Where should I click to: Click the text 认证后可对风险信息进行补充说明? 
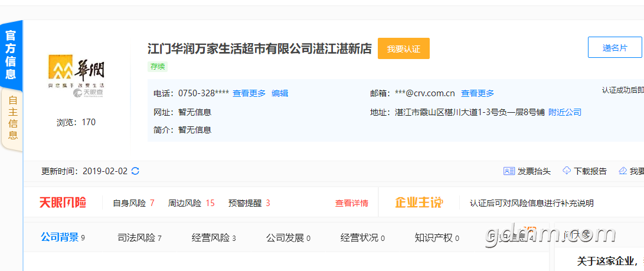click(x=532, y=203)
